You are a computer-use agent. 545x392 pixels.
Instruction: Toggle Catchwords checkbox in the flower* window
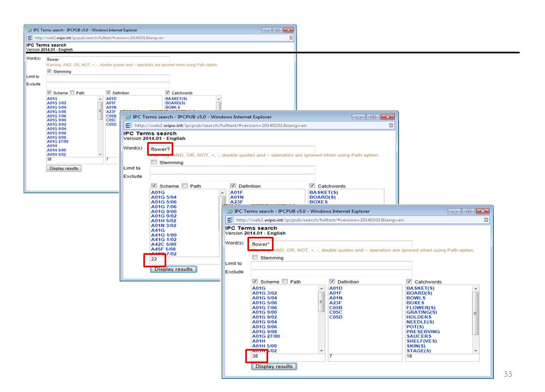(409, 281)
